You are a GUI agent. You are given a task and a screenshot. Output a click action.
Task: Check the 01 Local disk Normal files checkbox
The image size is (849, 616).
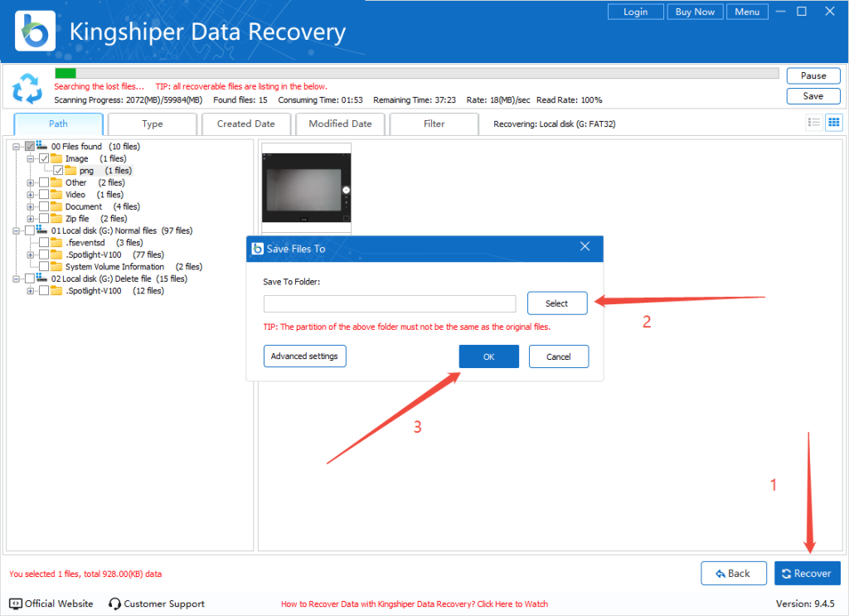click(x=30, y=230)
